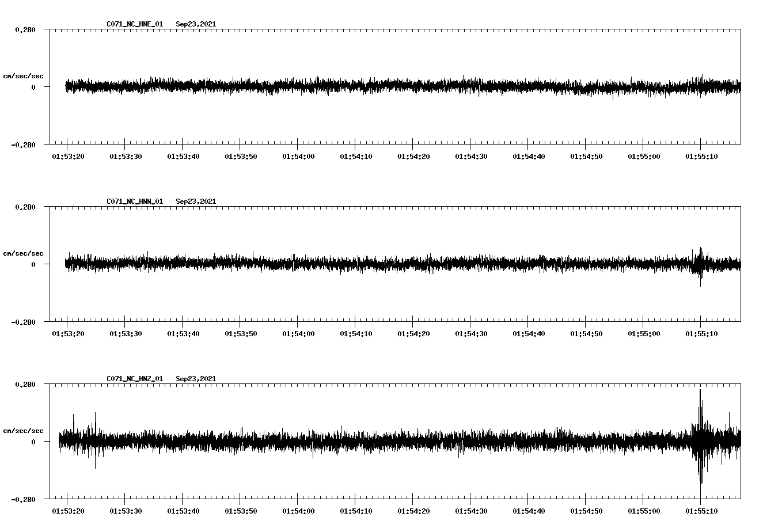This screenshot has height=532, width=782.
Task: Click the cm/sec/sec unit label on HNN plot
Action: coord(23,253)
